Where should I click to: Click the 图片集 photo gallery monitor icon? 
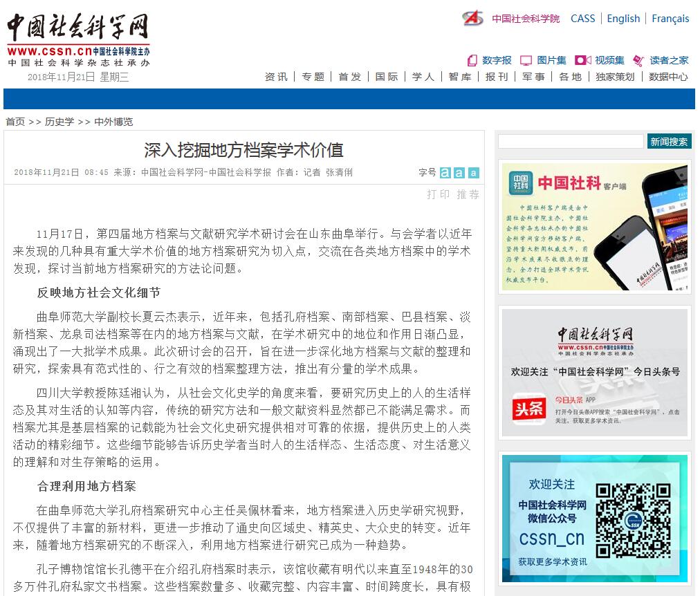coord(526,60)
